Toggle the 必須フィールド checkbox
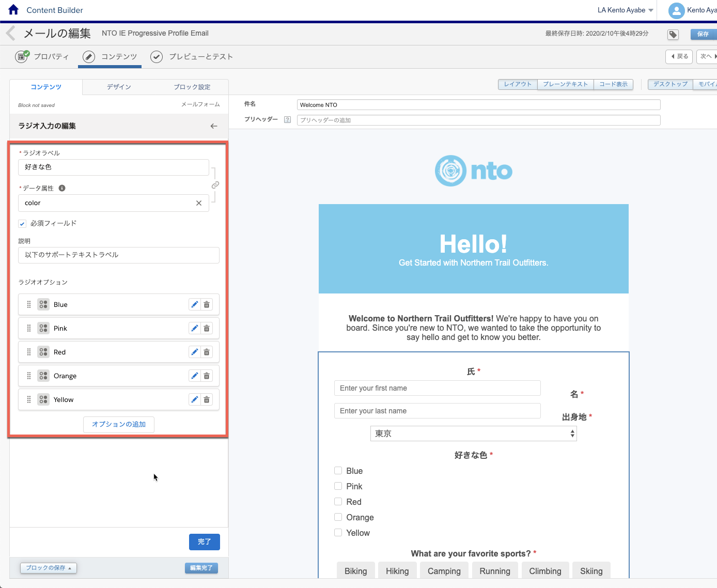Viewport: 717px width, 588px height. pyautogui.click(x=22, y=224)
